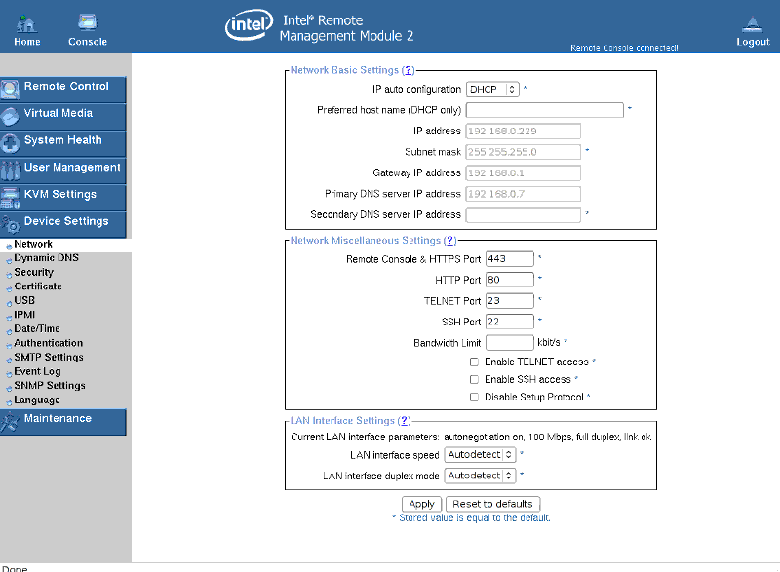
Task: Enable TELNET access checkbox
Action: pyautogui.click(x=474, y=362)
